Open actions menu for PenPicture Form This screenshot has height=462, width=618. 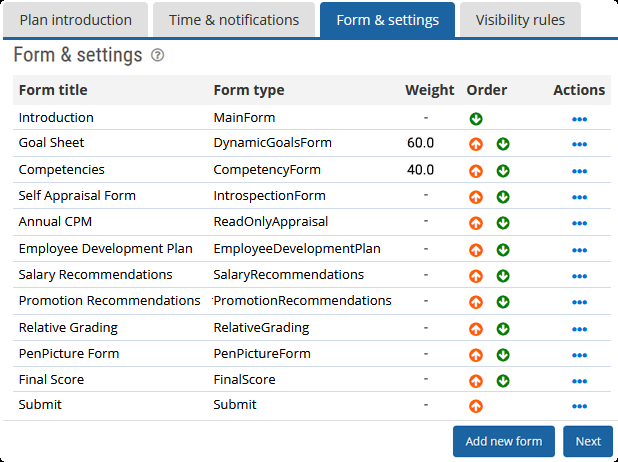tap(579, 355)
